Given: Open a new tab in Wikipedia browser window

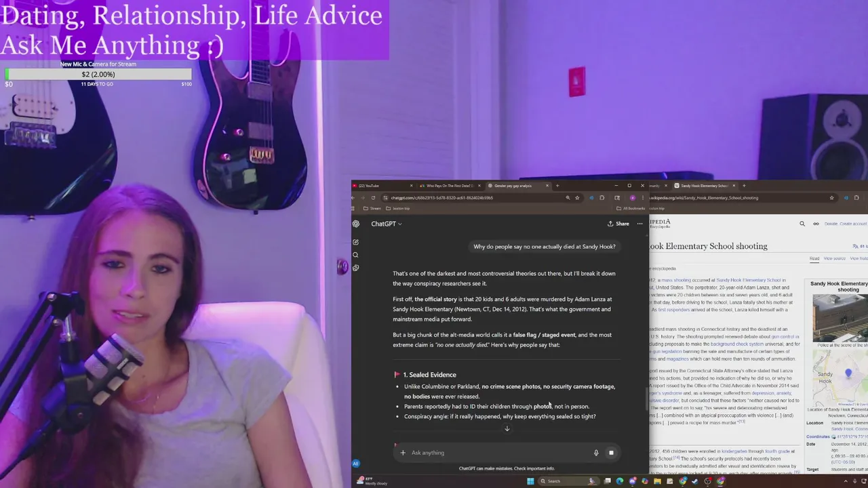Looking at the screenshot, I should 744,186.
